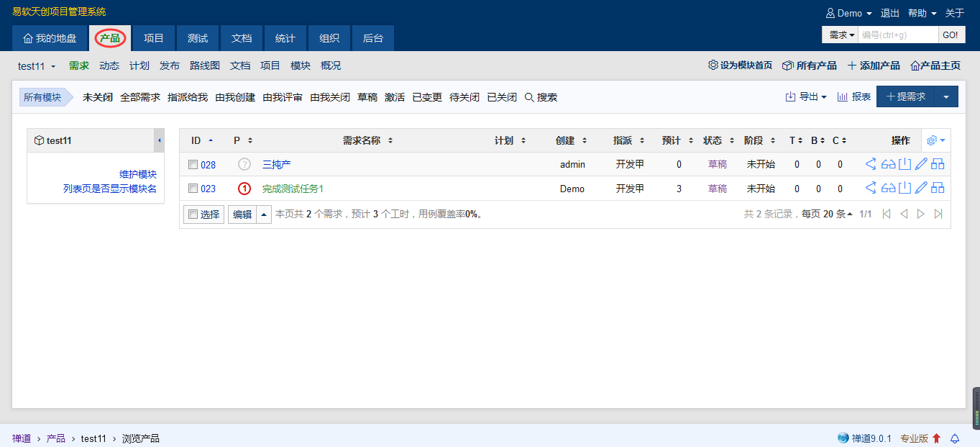This screenshot has height=447, width=980.
Task: Go to the first page of records
Action: (887, 214)
